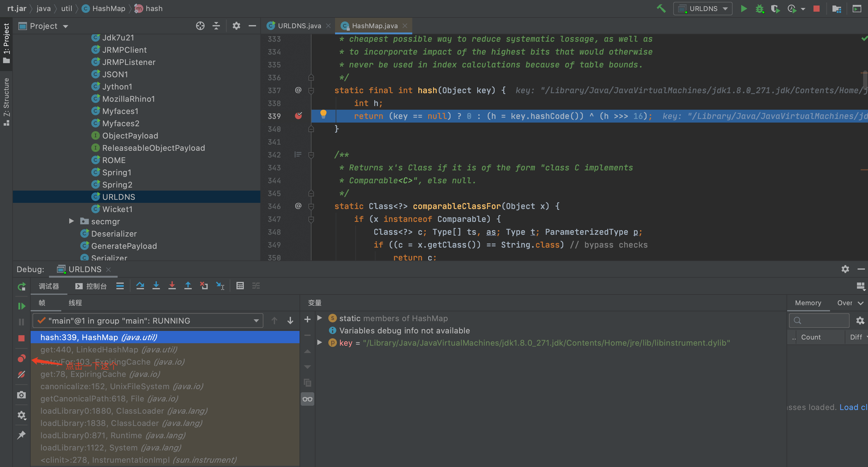Screen dimensions: 868x467
Task: Click the Step Out debugger icon
Action: tap(188, 286)
